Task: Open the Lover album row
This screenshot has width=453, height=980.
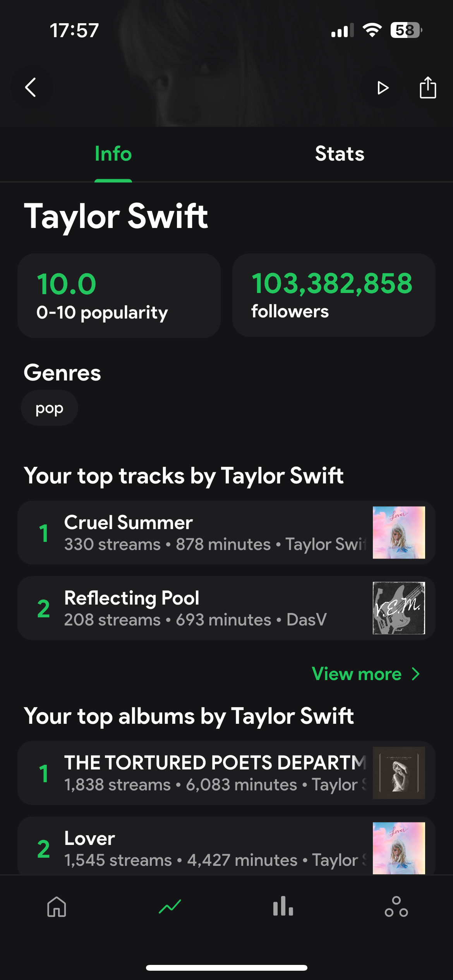Action: [194, 848]
